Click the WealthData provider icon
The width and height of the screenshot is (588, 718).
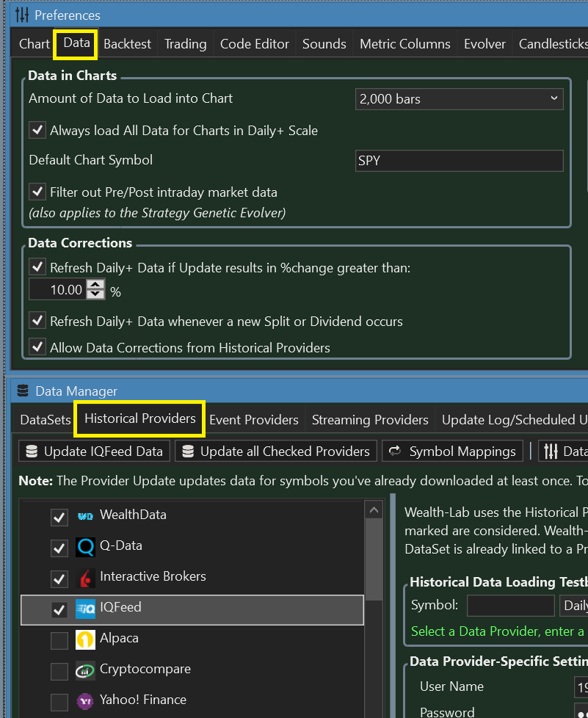(x=85, y=516)
